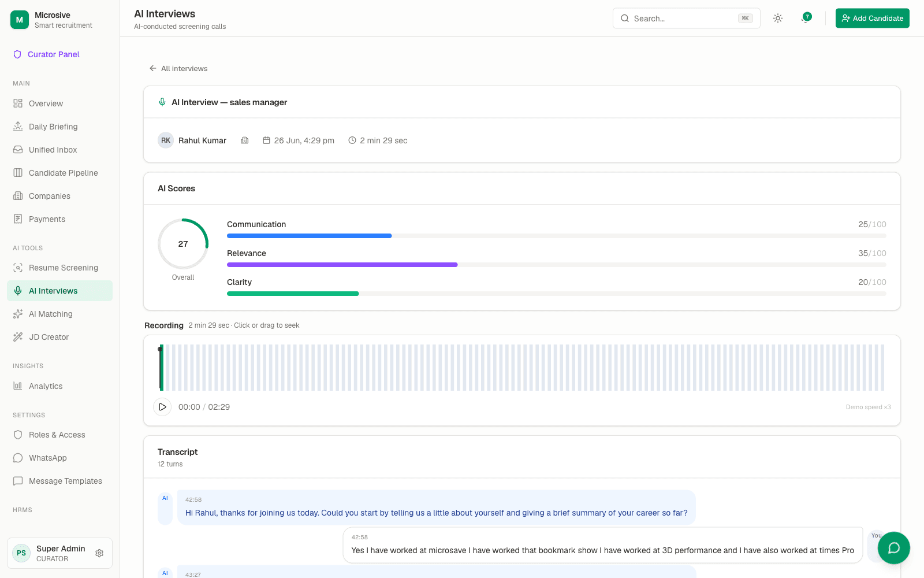The width and height of the screenshot is (924, 578).
Task: Click the 2 min 29 sec duration text
Action: pyautogui.click(x=383, y=140)
